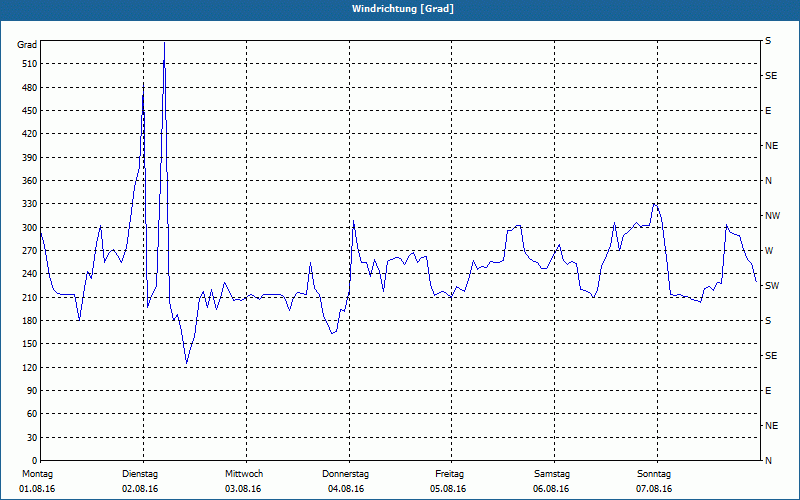
Task: Select the 60 value on the axis
Action: [32, 414]
